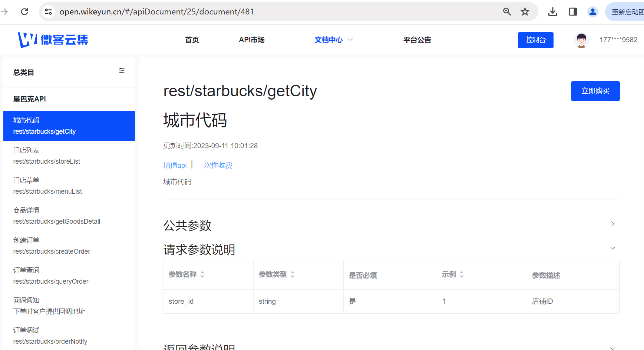Collapse the 返回参数说明 section chevron
Viewport: 644px width, 350px height.
[612, 348]
